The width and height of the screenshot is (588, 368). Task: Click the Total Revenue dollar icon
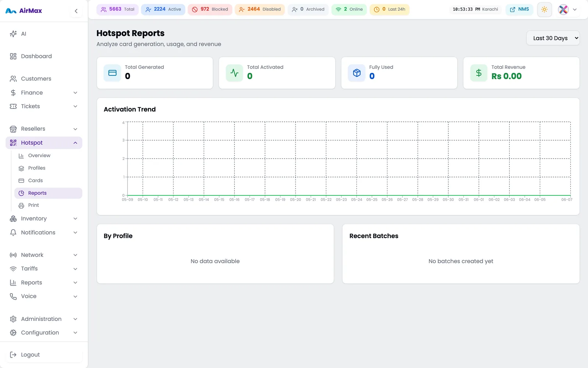point(479,73)
